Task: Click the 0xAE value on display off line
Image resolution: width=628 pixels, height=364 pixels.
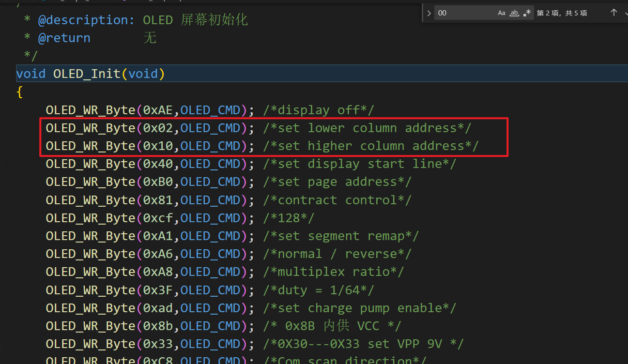Action: tap(158, 110)
